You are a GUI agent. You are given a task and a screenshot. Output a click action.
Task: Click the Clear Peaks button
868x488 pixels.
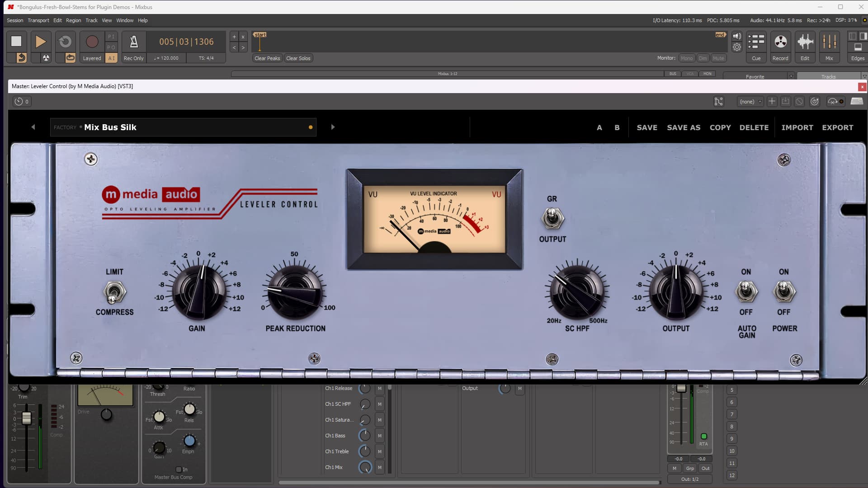click(x=267, y=58)
